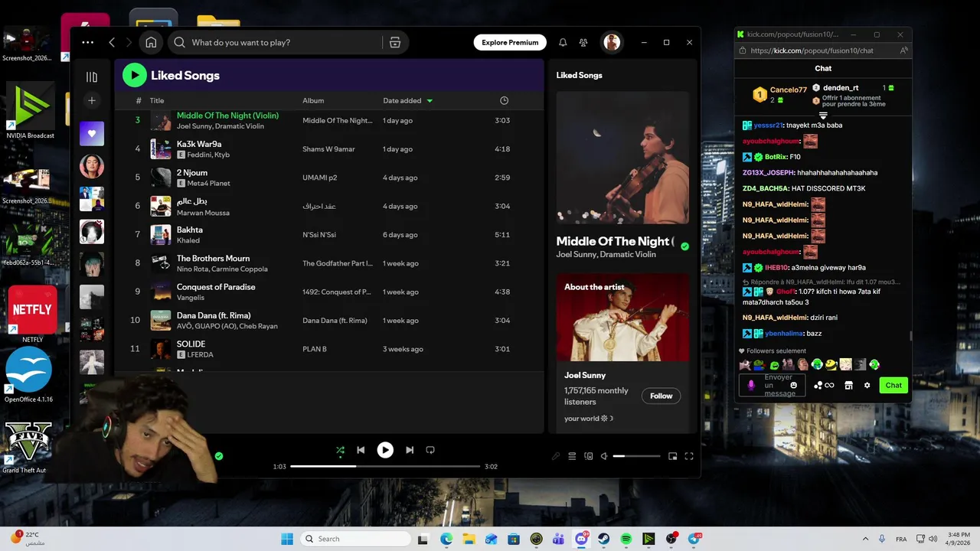Open the About the artist card image
The width and height of the screenshot is (980, 551).
point(622,317)
